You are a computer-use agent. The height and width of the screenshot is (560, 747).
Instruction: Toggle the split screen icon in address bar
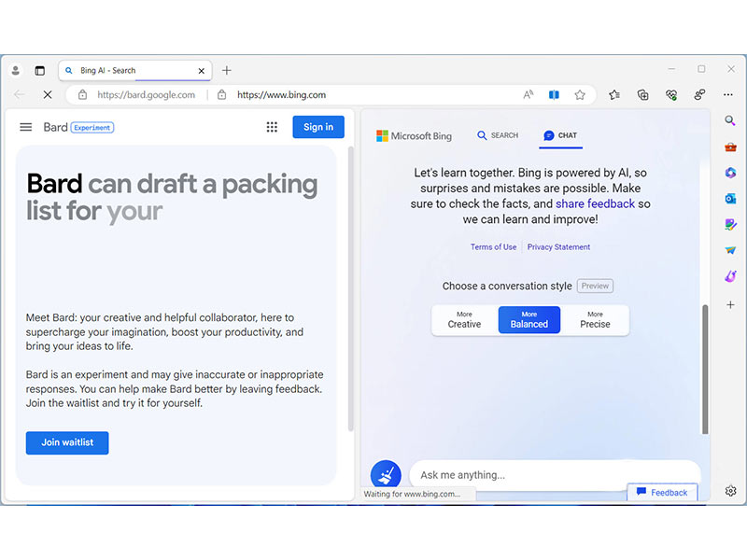(554, 95)
